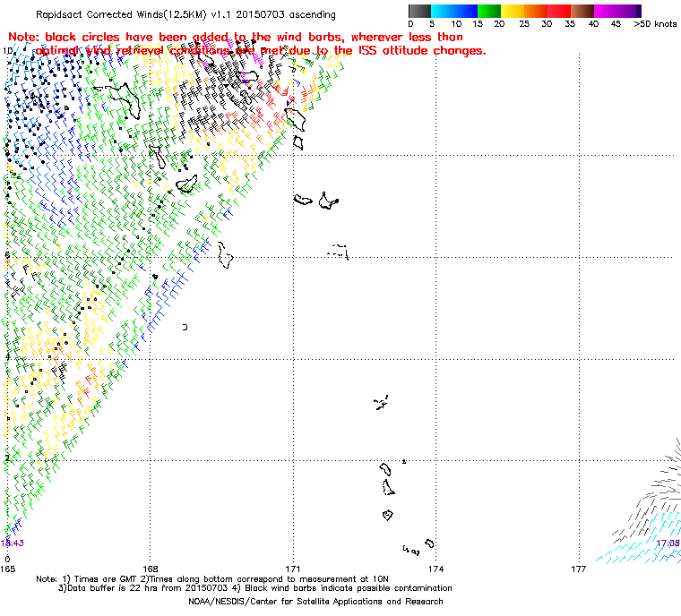This screenshot has height=616, width=681.
Task: Pick the orange 25-30 knots legend swatch
Action: tap(536, 11)
